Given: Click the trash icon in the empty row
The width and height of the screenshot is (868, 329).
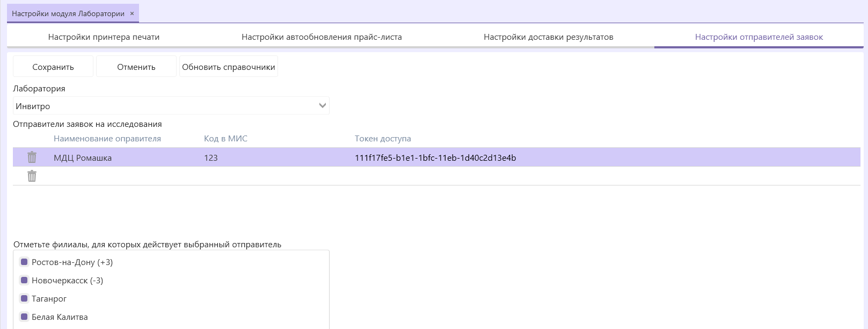Looking at the screenshot, I should click(x=32, y=176).
